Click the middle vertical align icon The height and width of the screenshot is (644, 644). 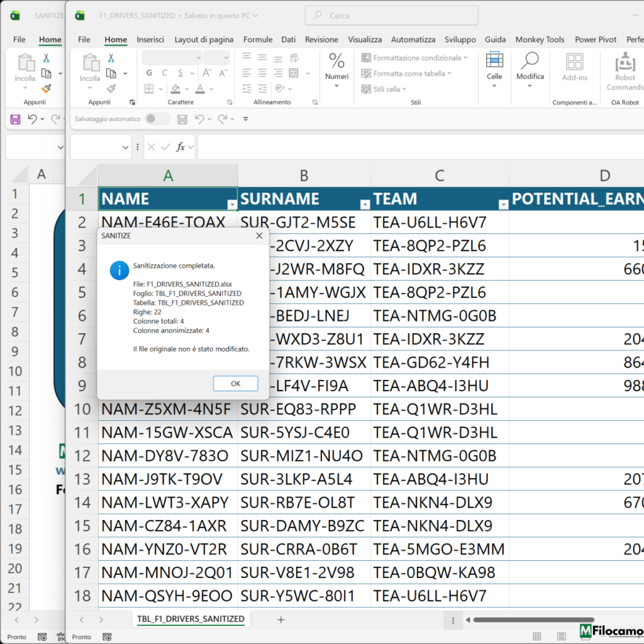click(x=262, y=57)
